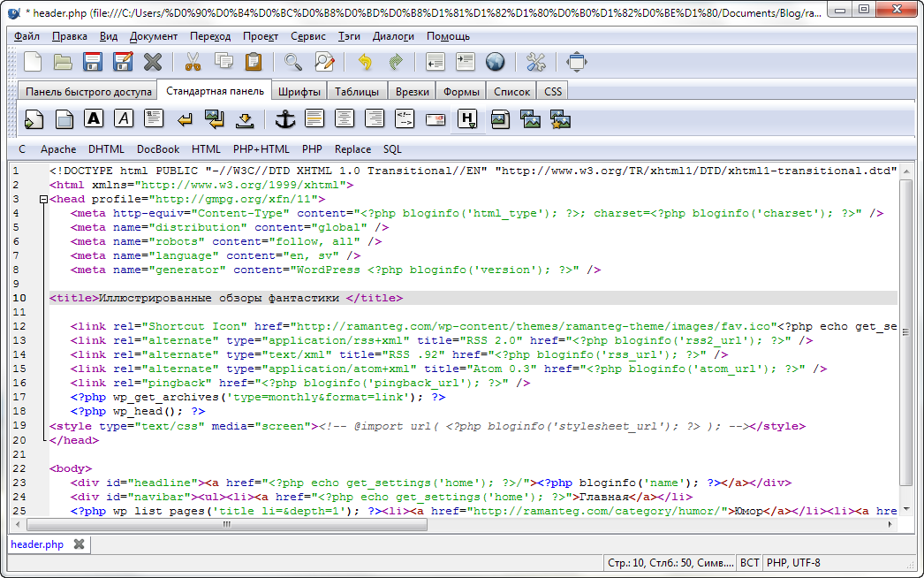The image size is (924, 578).
Task: Switch to the CSS toolbar tab
Action: (553, 91)
